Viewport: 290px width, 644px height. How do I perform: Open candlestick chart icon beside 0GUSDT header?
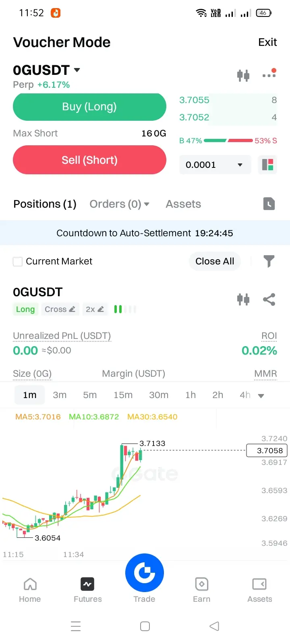[243, 75]
